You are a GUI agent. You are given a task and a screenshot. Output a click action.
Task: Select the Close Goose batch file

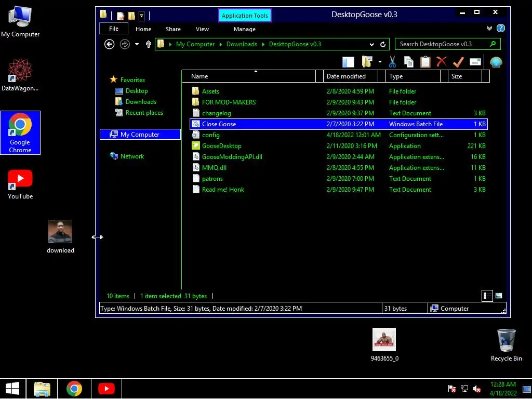pos(339,124)
